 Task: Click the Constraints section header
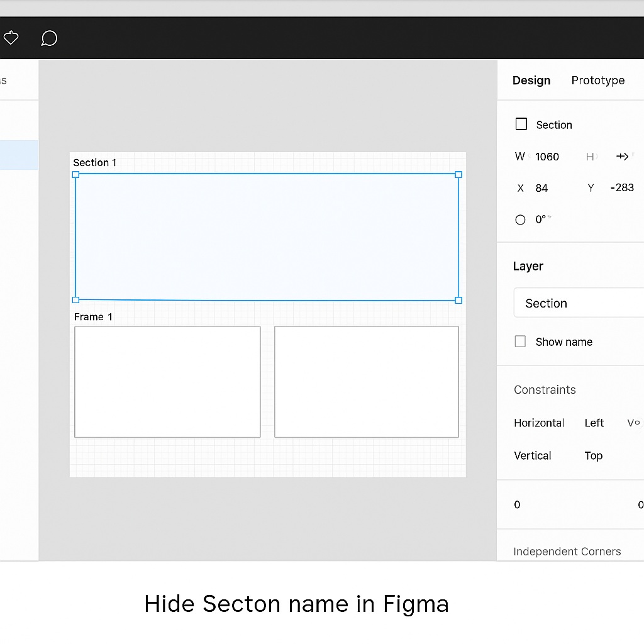click(545, 390)
